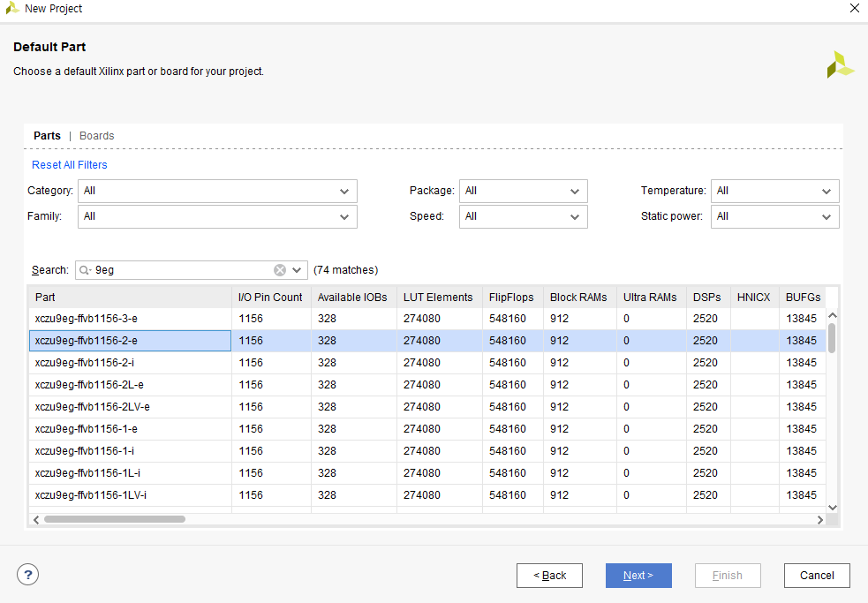This screenshot has height=603, width=868.
Task: Open the Package dropdown
Action: click(523, 191)
